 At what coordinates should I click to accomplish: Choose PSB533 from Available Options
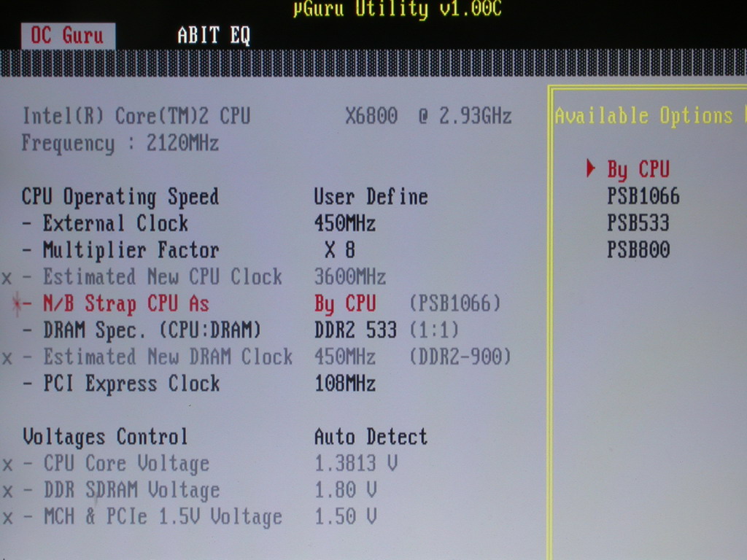tap(638, 223)
